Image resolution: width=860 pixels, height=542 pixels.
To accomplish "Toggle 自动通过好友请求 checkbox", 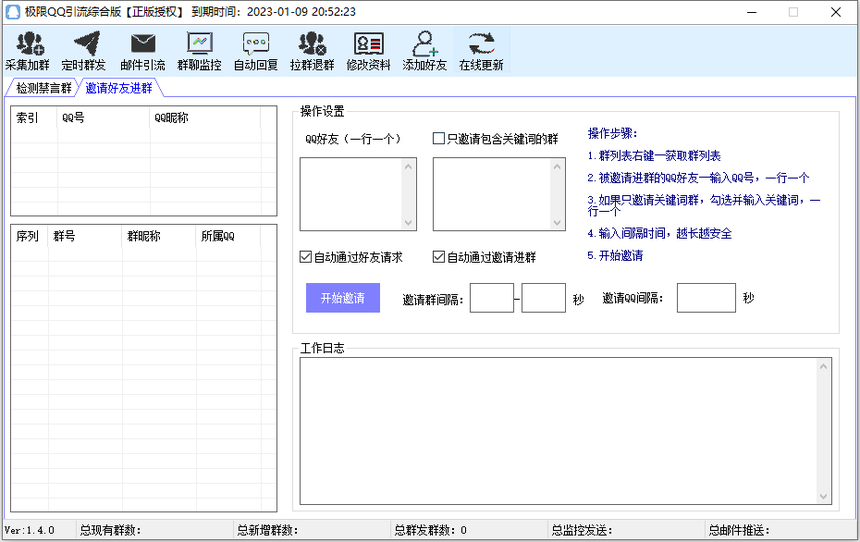I will [x=305, y=257].
